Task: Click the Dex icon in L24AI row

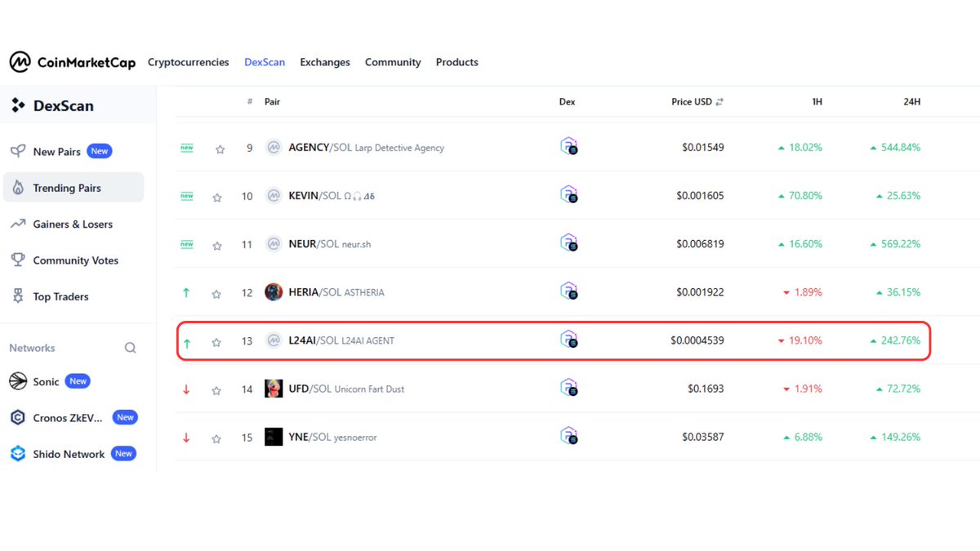Action: [568, 340]
